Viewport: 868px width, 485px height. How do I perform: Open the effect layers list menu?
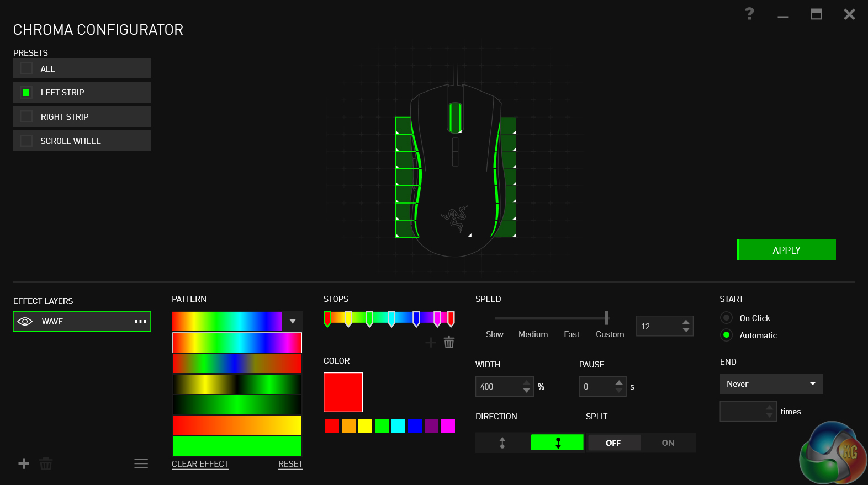141,463
